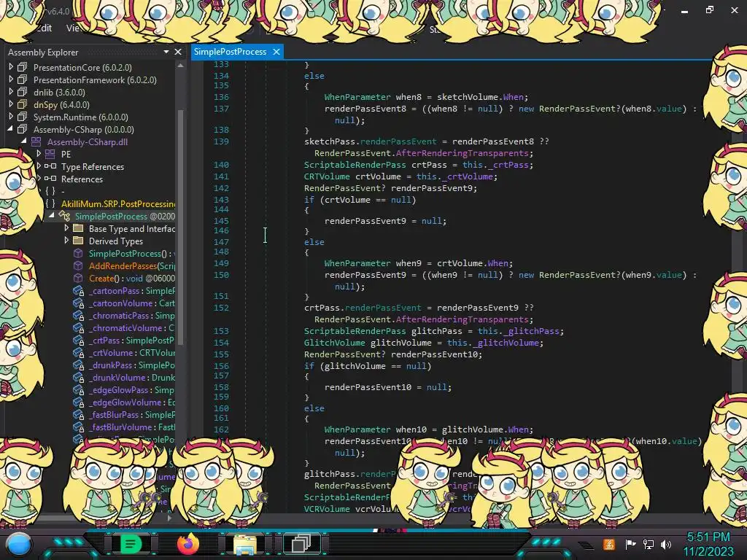Click the dnlib assembly icon

point(22,92)
